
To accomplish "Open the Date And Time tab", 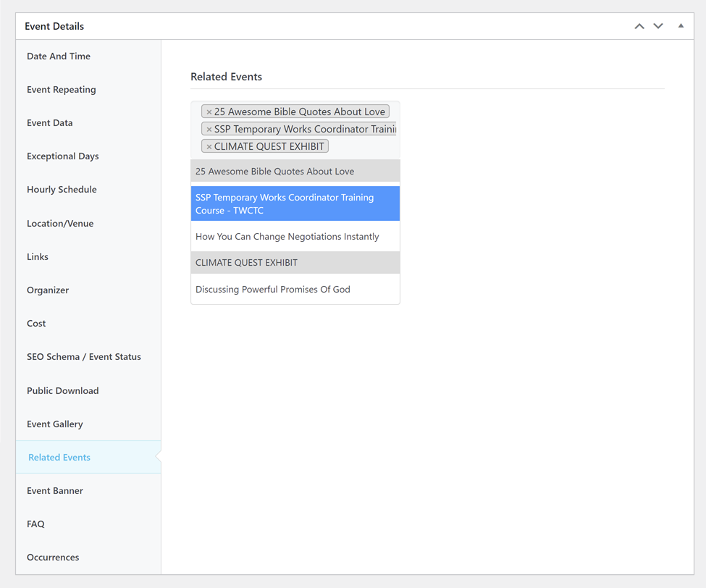I will pyautogui.click(x=59, y=56).
